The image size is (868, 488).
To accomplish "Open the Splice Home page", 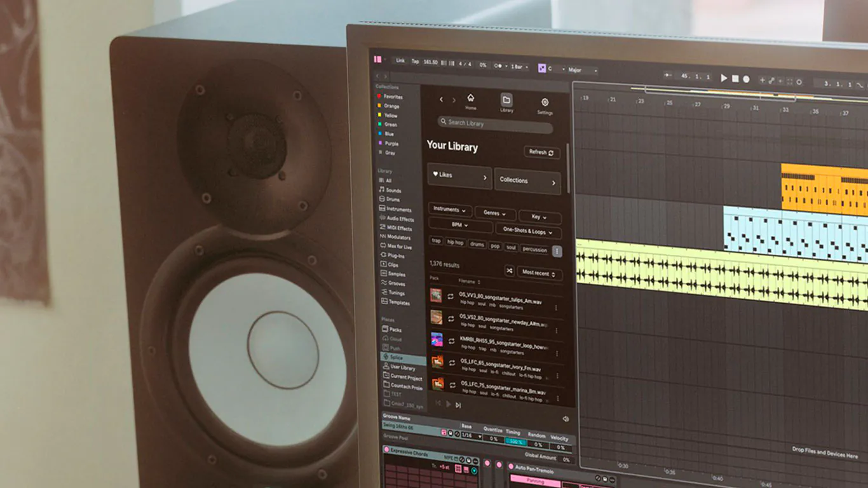I will (470, 100).
